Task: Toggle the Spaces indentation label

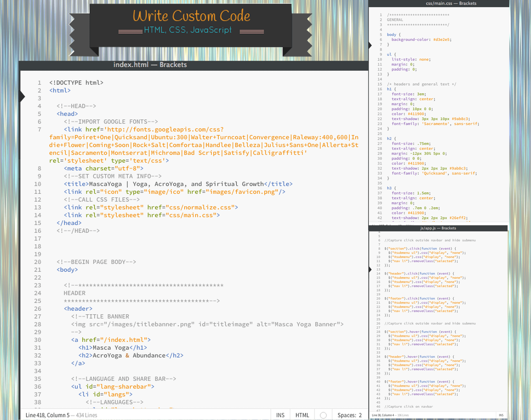Action: [346, 415]
